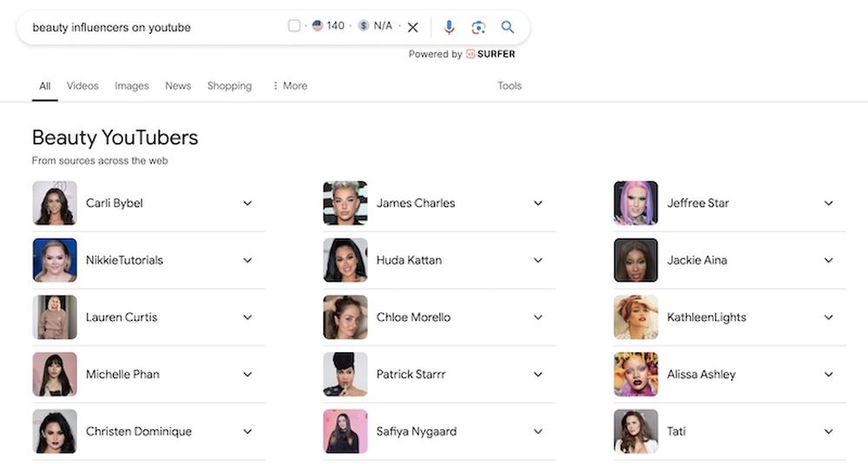Expand the Safiya Nygaard entry
Screen dimensions: 868x464
click(538, 431)
